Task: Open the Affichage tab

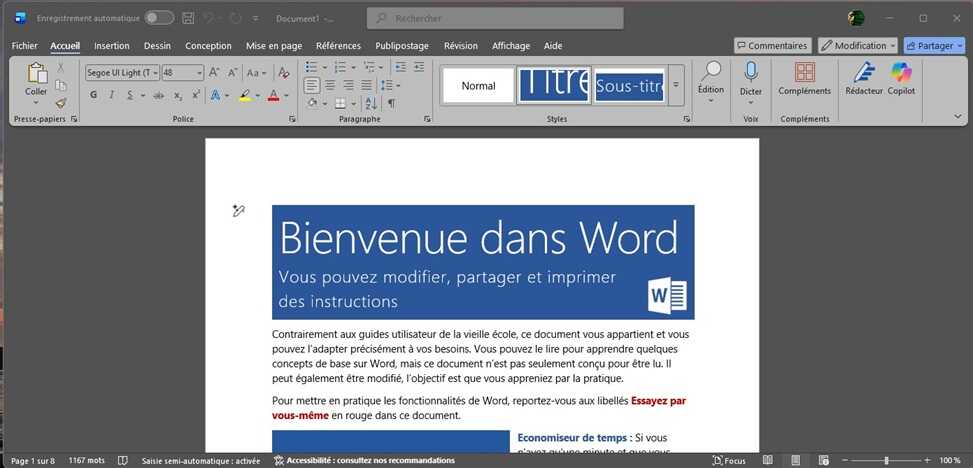Action: click(x=511, y=46)
